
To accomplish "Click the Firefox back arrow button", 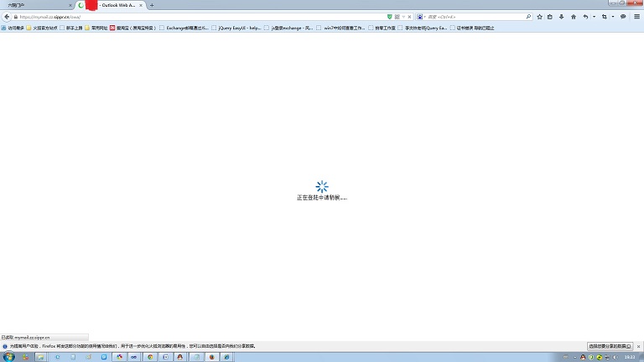I will [6, 16].
